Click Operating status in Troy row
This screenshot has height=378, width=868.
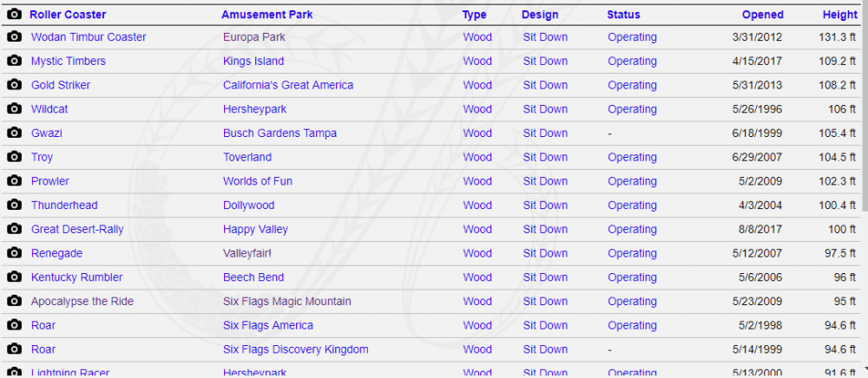pos(632,157)
